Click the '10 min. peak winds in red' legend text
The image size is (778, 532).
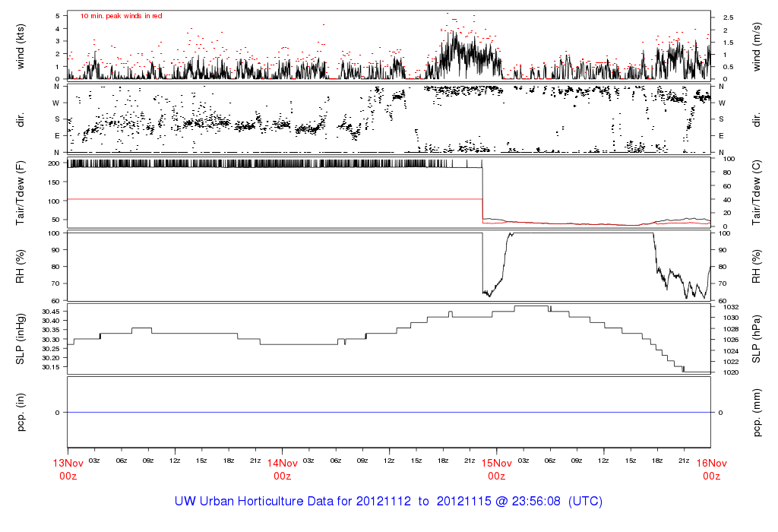[x=121, y=16]
